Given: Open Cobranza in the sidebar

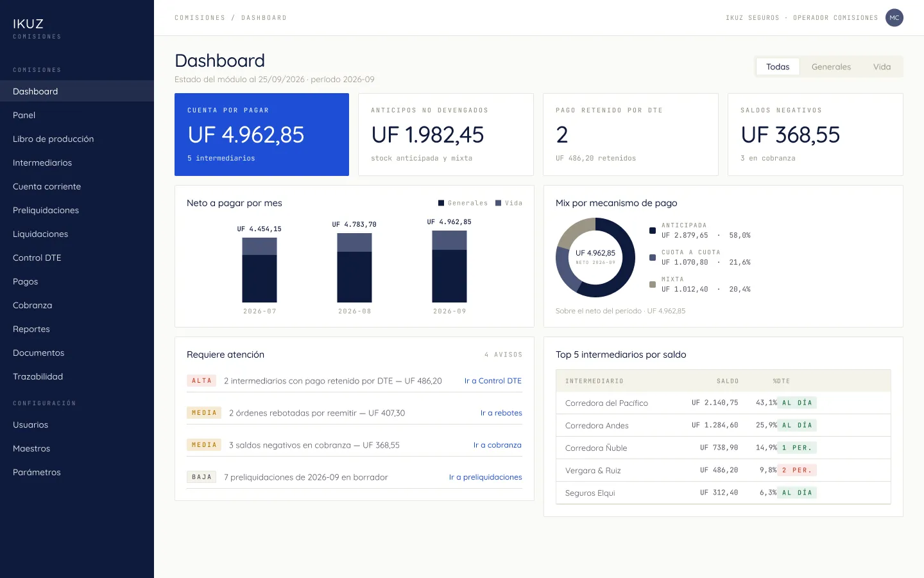Looking at the screenshot, I should pos(77,305).
